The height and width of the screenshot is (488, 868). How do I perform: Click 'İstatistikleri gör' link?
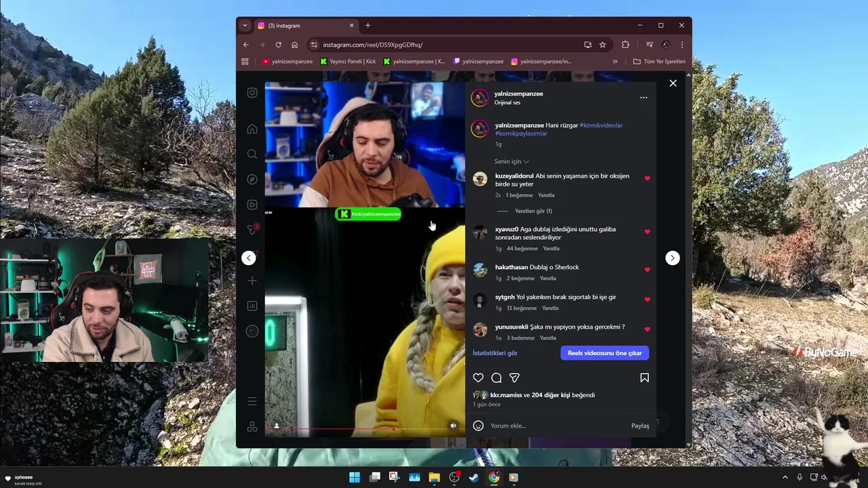(495, 353)
